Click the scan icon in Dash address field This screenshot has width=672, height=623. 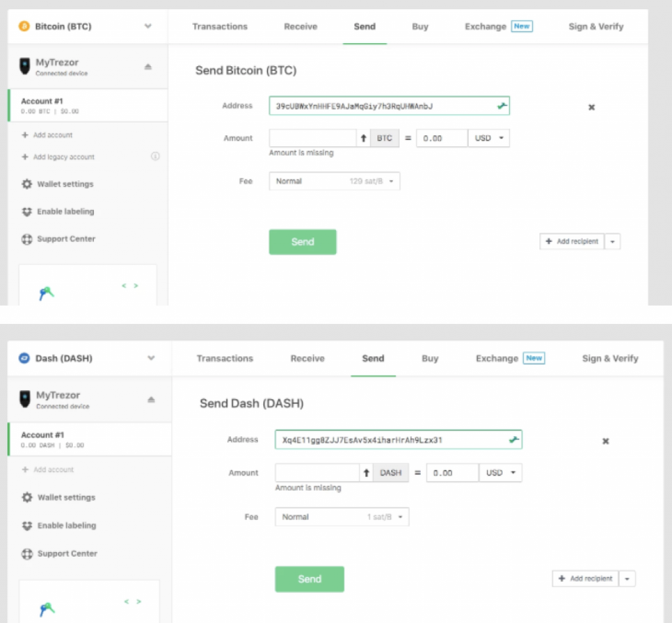point(514,439)
